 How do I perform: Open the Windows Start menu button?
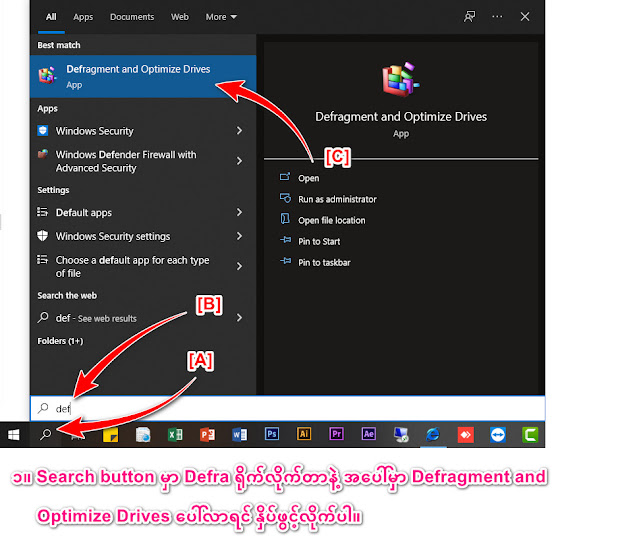tap(13, 434)
